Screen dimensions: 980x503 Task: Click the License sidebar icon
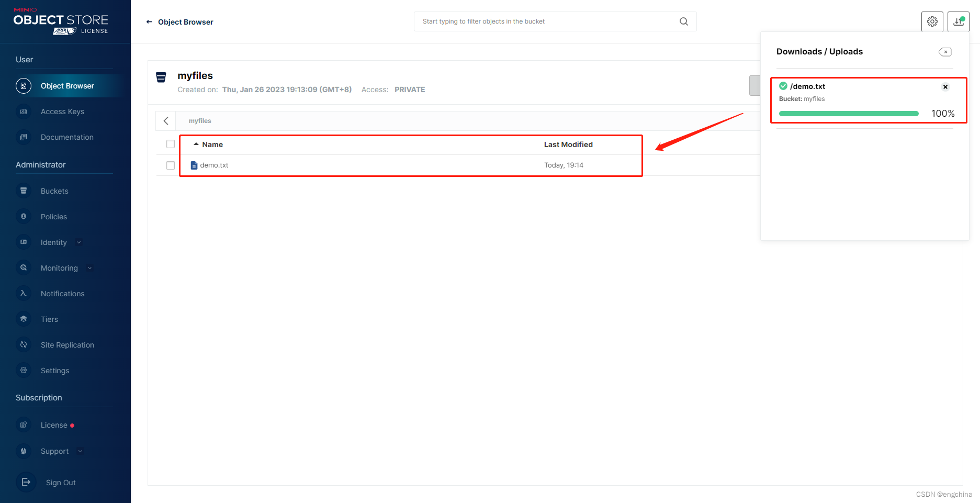point(24,425)
